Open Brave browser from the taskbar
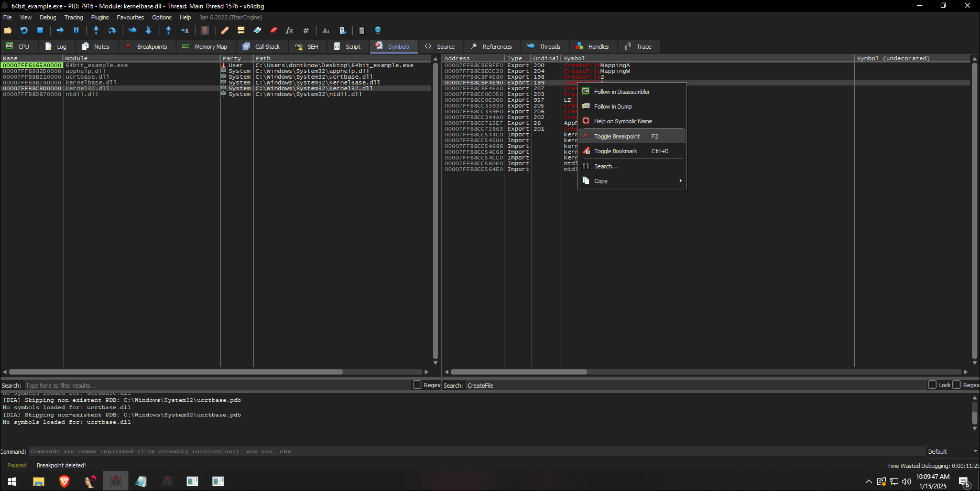Viewport: 980px width, 491px height. [x=64, y=481]
